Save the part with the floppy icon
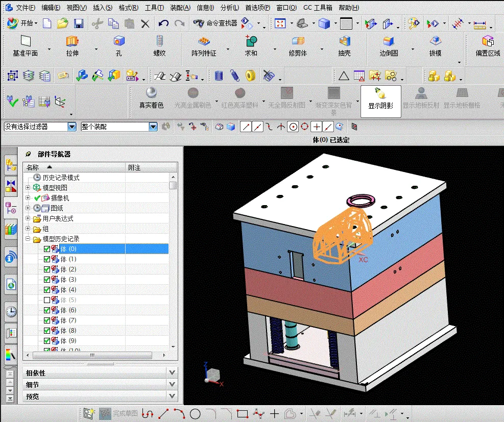The height and width of the screenshot is (422, 504). 79,23
